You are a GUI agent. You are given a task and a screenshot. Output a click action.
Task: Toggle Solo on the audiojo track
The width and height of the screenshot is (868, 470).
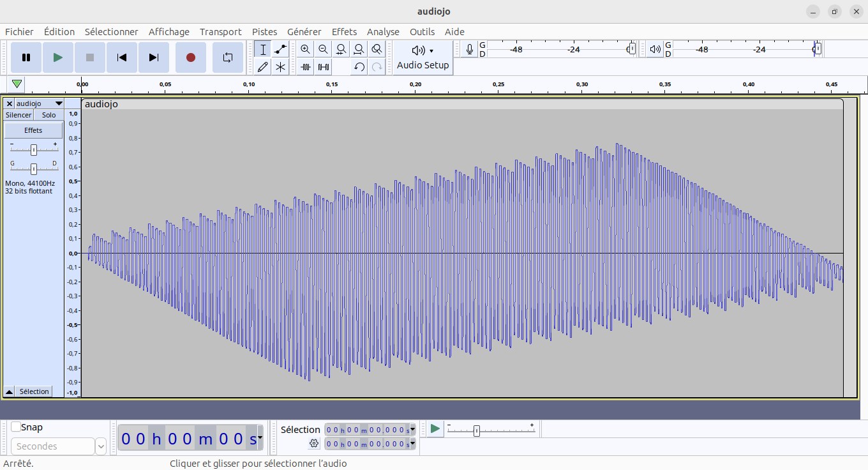49,115
